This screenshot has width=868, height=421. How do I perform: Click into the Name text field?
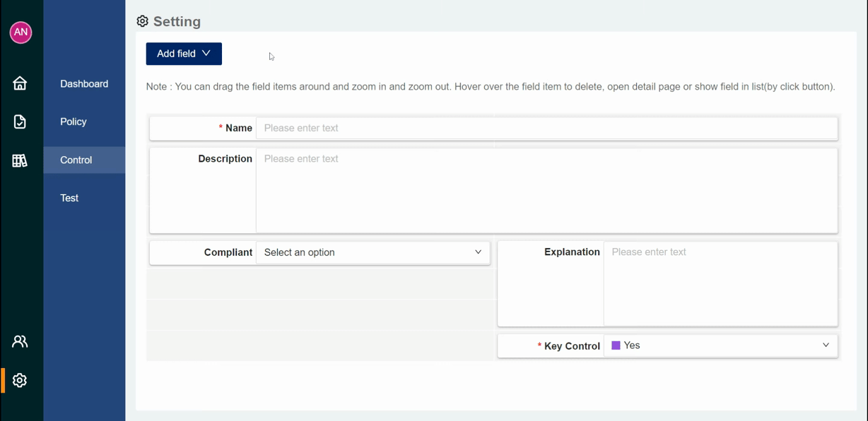547,128
